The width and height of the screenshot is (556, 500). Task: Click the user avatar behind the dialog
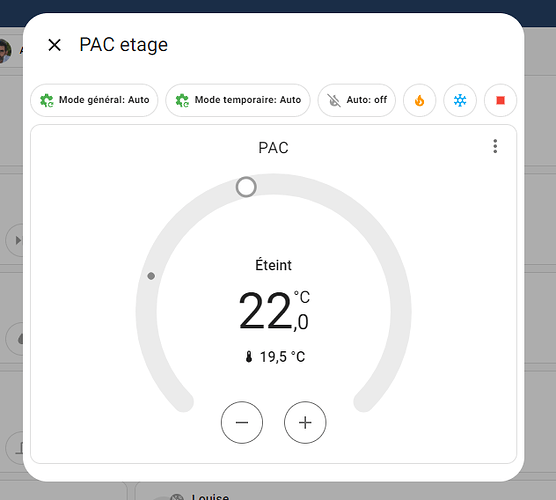[x=6, y=51]
